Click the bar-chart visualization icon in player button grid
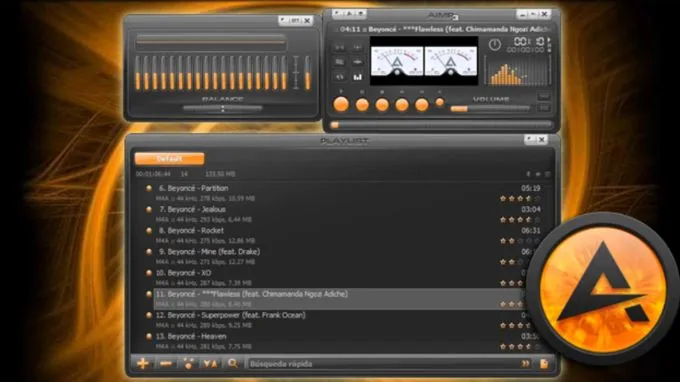 [x=357, y=77]
